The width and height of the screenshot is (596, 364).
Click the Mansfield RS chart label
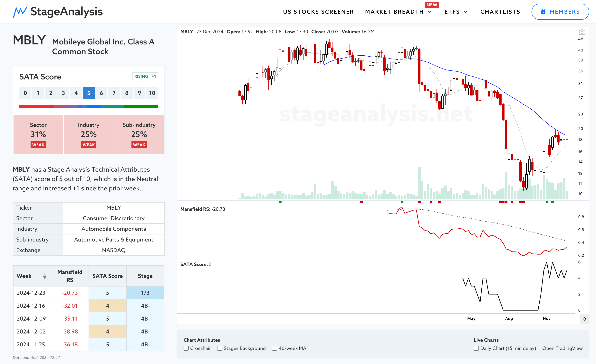(202, 209)
